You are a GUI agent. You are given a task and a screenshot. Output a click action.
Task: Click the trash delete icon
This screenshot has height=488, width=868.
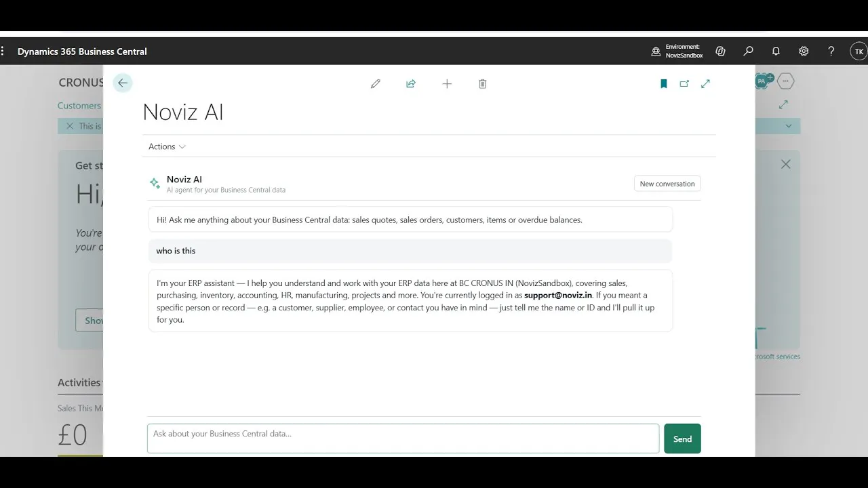point(483,84)
